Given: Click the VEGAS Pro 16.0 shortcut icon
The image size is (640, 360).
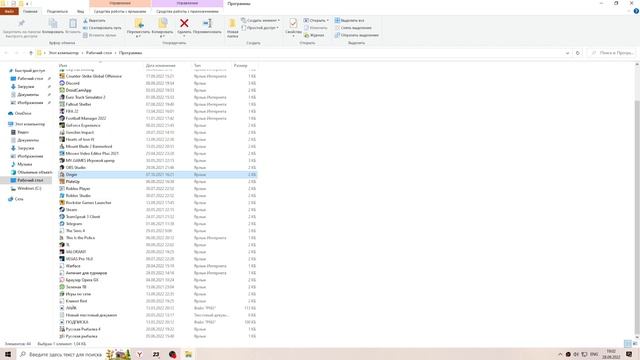Looking at the screenshot, I should point(62,259).
